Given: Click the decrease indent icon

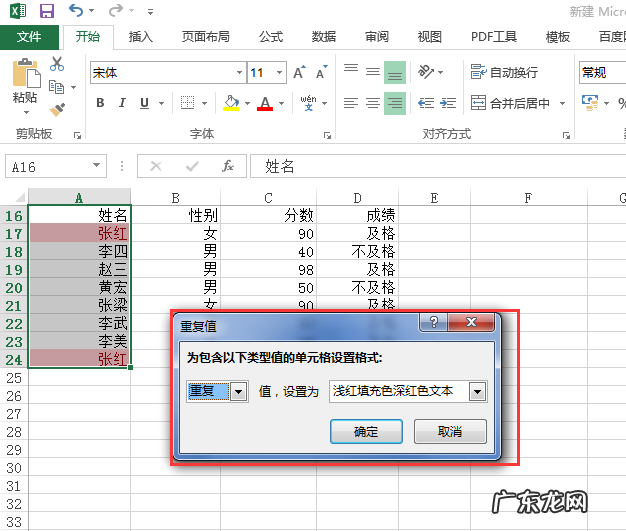Looking at the screenshot, I should (426, 103).
